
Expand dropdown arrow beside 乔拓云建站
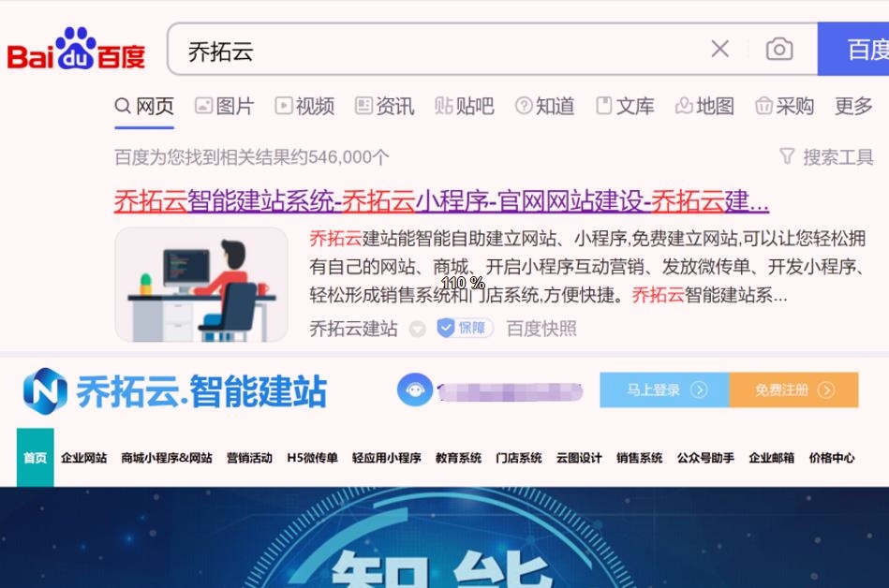pyautogui.click(x=417, y=329)
